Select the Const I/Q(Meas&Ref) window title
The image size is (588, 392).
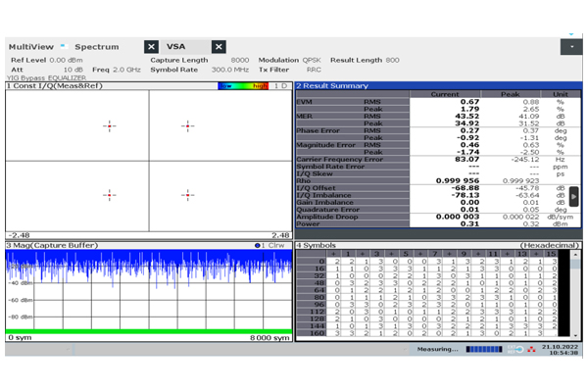54,86
